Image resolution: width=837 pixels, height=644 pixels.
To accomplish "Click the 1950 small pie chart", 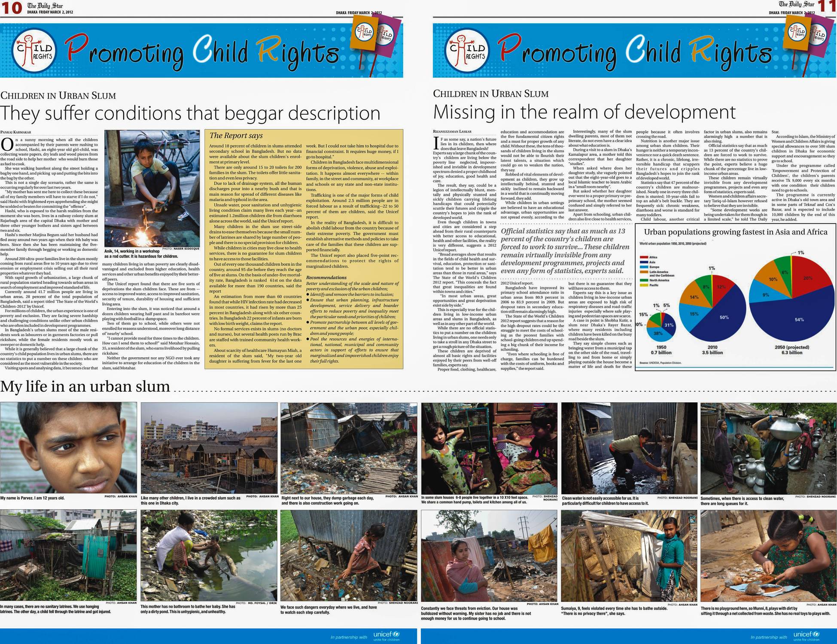I will (661, 328).
